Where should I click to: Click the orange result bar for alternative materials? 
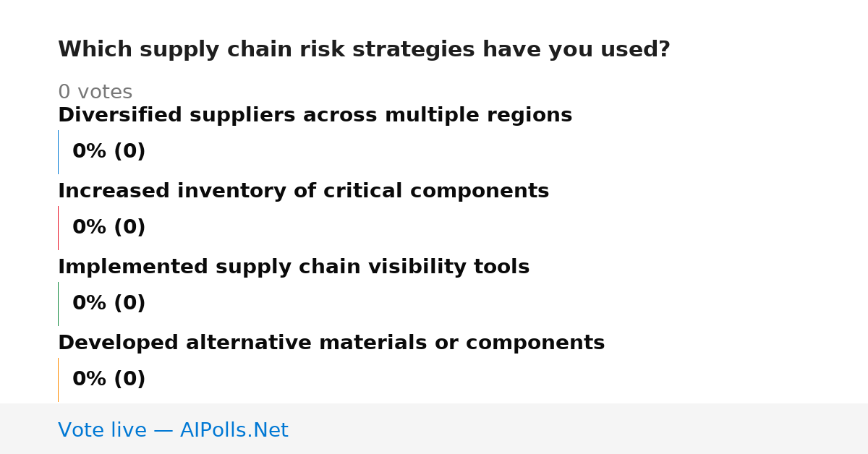[x=58, y=380]
